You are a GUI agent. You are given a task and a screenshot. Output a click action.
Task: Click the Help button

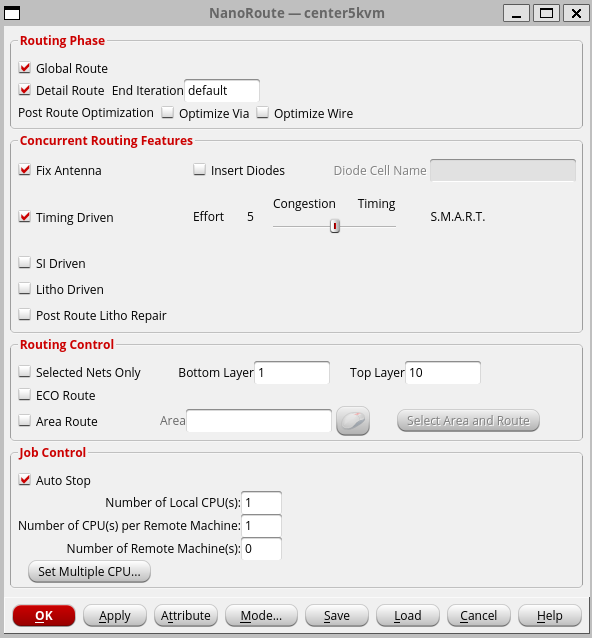coord(550,616)
